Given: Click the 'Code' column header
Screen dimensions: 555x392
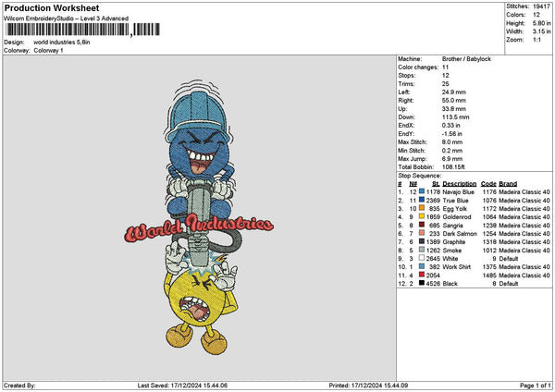Looking at the screenshot, I should [488, 184].
